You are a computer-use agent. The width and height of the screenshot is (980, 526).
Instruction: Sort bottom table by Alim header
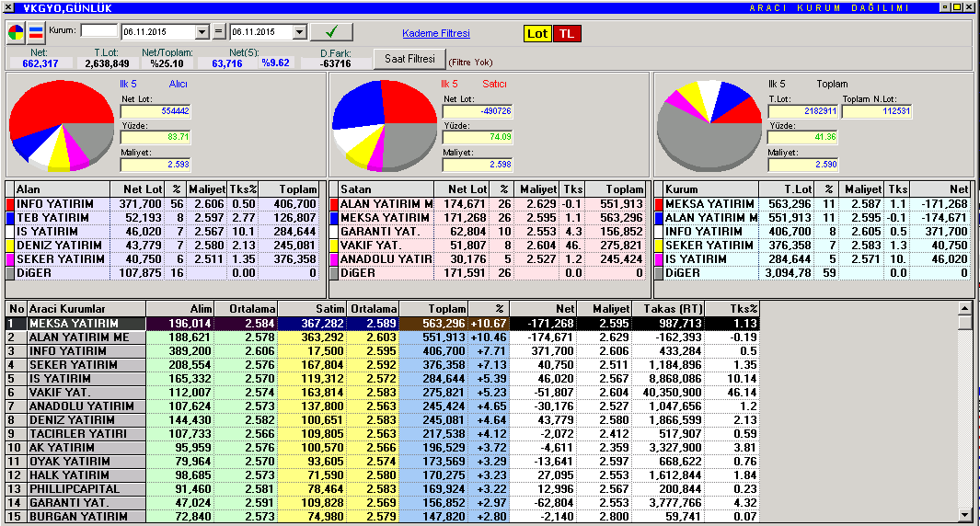(x=180, y=309)
